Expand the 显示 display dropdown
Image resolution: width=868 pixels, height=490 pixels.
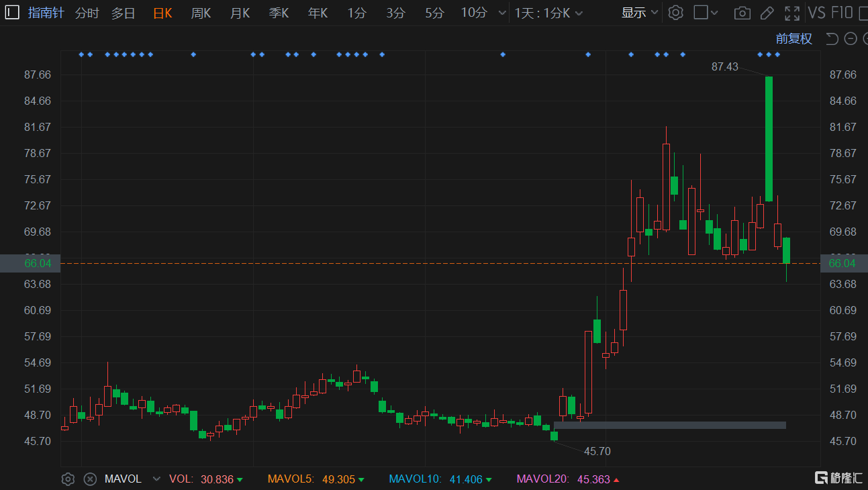(639, 13)
